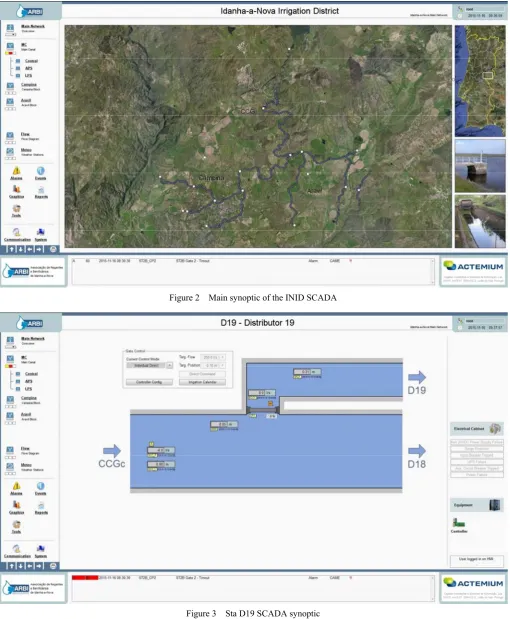
Task: Click left arrow in Idanha-a-Nova screen navigation bar
Action: (x=30, y=249)
